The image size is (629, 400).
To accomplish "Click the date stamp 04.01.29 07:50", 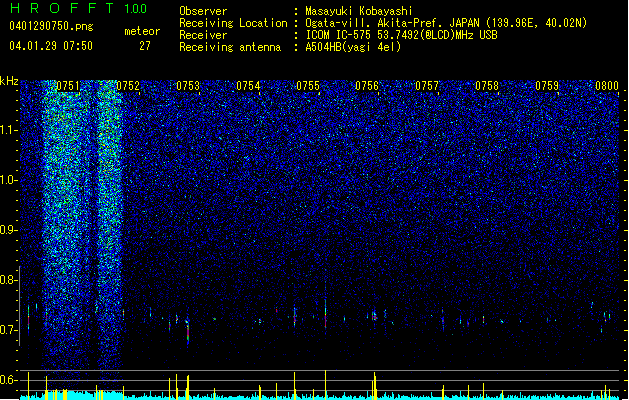I will click(51, 46).
